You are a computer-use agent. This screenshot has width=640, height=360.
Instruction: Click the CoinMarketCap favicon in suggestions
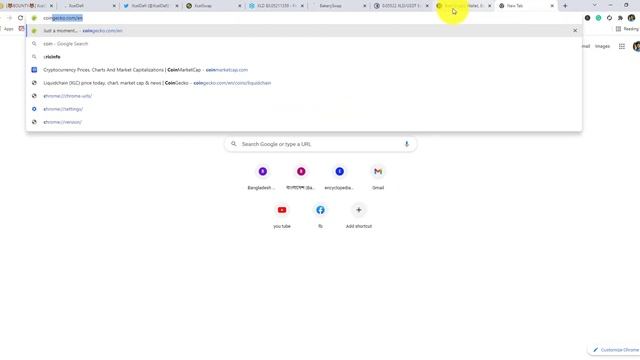point(34,70)
